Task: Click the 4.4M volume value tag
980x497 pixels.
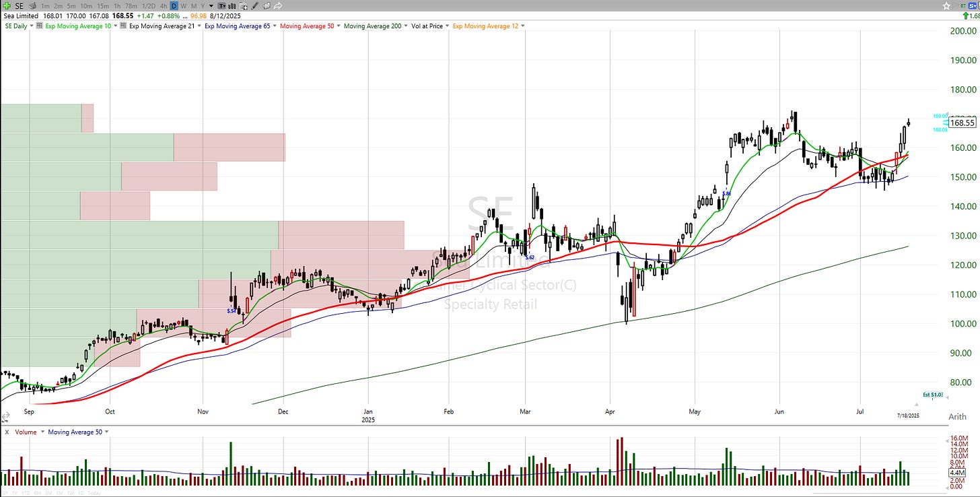Action: coord(956,473)
